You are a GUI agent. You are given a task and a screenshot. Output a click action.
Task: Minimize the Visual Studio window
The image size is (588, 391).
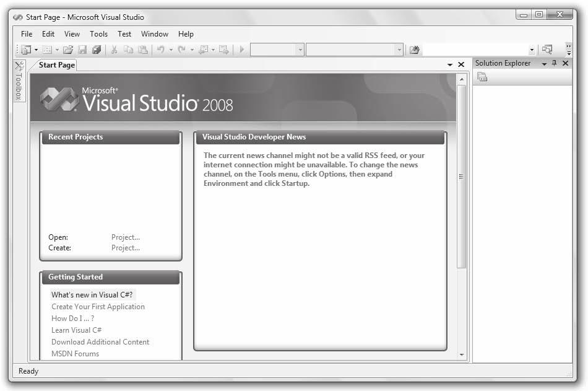tap(524, 15)
